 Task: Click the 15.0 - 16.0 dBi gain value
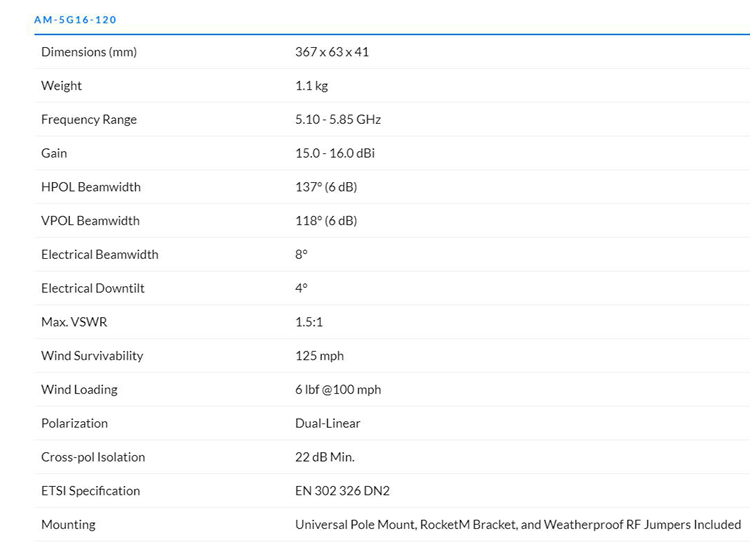tap(335, 153)
